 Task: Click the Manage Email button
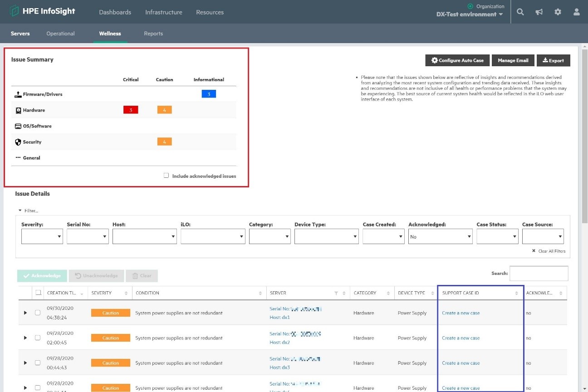pyautogui.click(x=513, y=60)
